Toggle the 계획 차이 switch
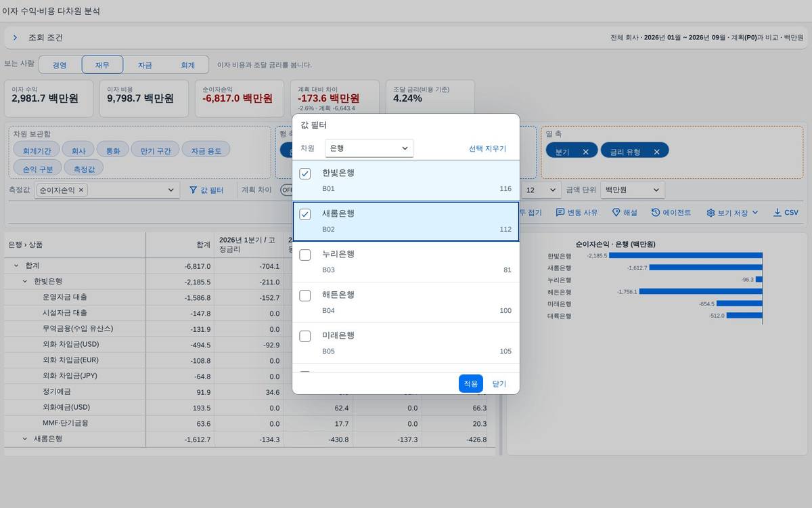The width and height of the screenshot is (812, 508). (286, 190)
